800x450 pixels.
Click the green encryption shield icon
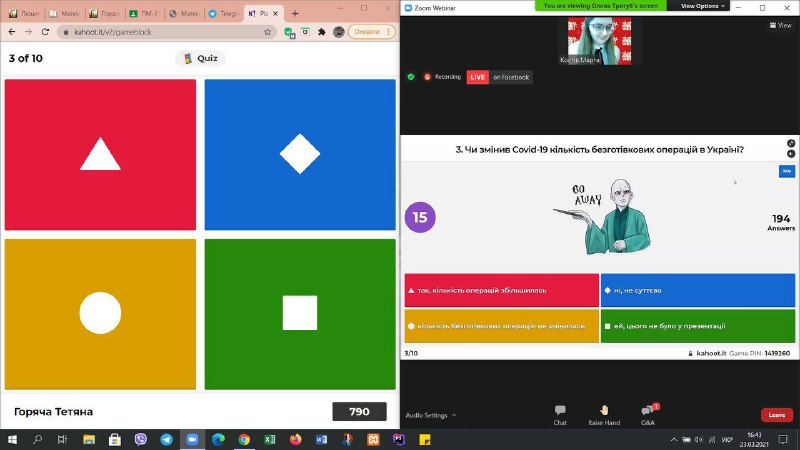tap(411, 76)
